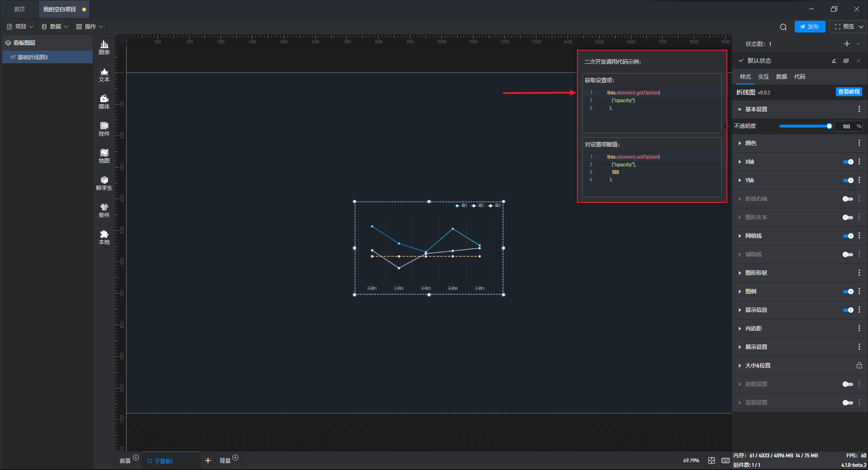
Task: Expand the 展示设置 section
Action: (x=740, y=347)
